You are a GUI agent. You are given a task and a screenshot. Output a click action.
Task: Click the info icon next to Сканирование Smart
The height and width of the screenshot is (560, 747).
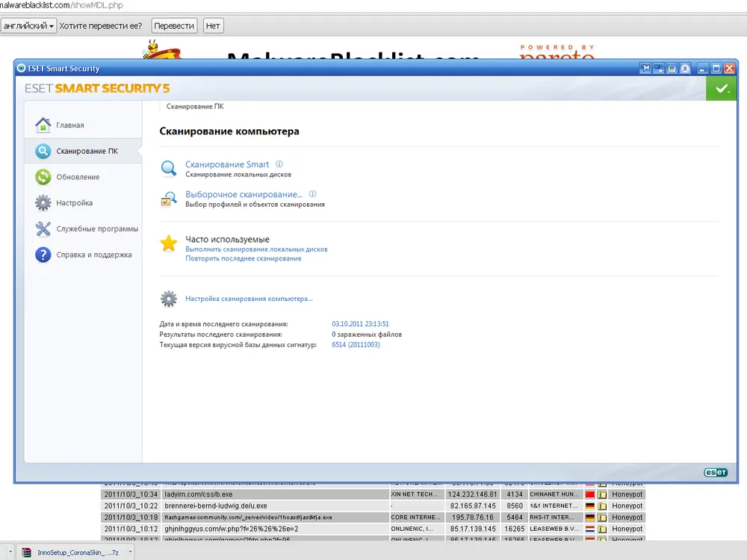tap(279, 164)
